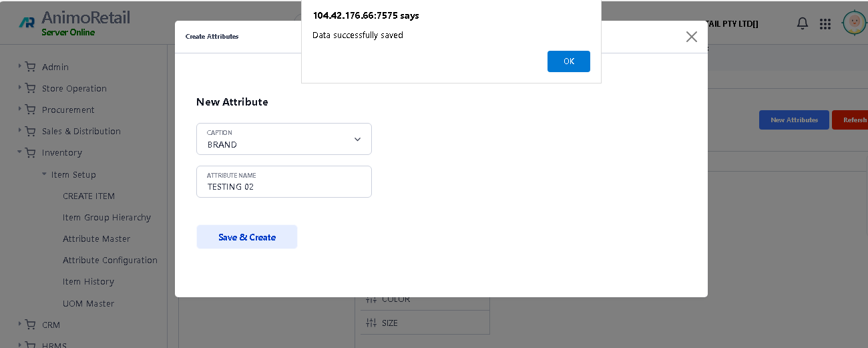Click the user avatar icon
Viewport: 868px width, 348px height.
(x=853, y=23)
